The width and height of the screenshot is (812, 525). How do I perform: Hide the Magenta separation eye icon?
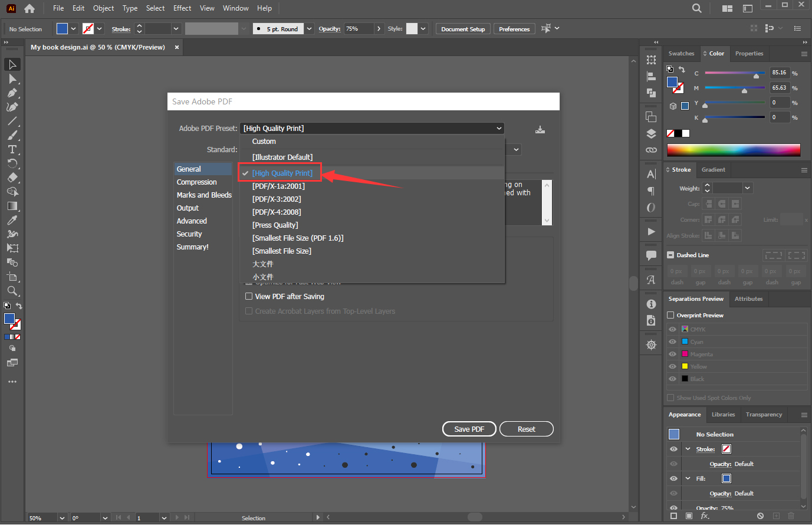(672, 354)
